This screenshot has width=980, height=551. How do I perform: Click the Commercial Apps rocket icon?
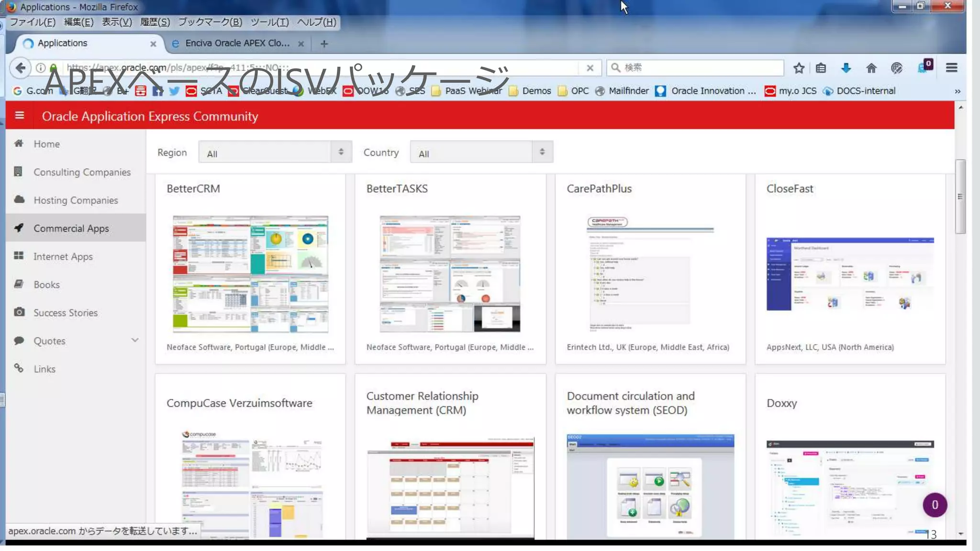click(19, 227)
